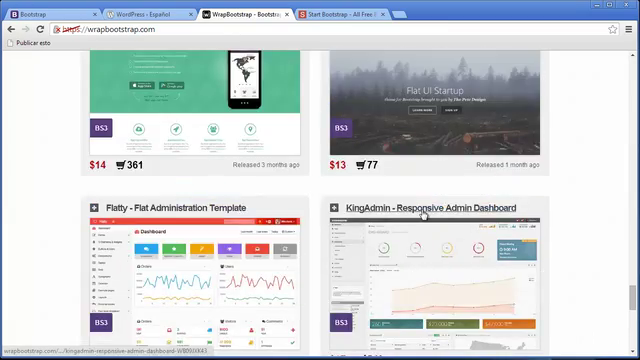Viewport: 640px width, 360px height.
Task: Open the Flatty dashboard preview thumbnail
Action: [195, 284]
